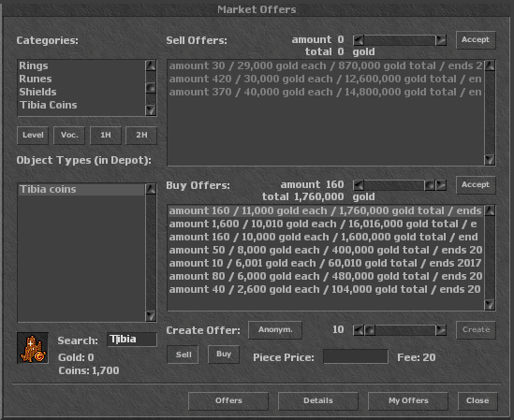Click the create offer amount slider handle
Viewport: 514px width, 420px height.
(370, 330)
